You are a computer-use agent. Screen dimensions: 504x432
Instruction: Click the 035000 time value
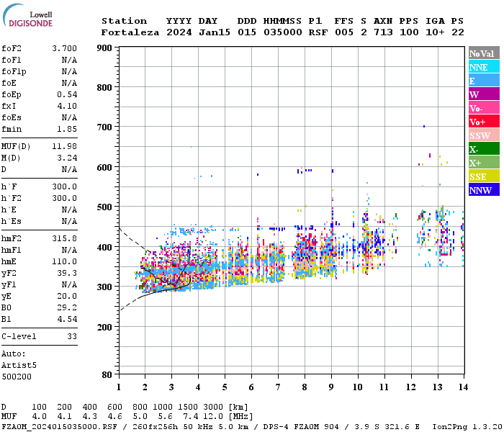point(283,32)
